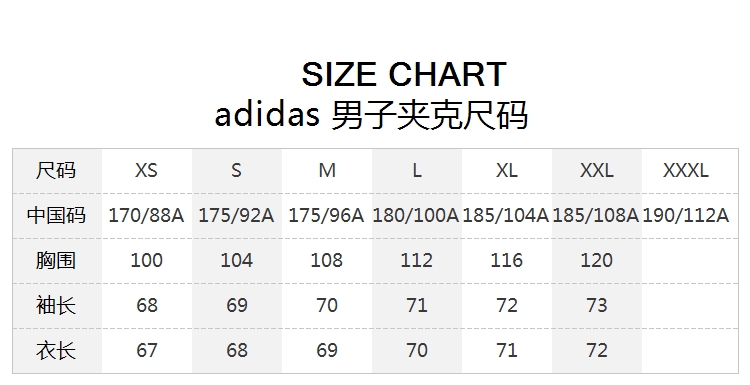
Task: Click garment length 67 for XS
Action: point(146,350)
